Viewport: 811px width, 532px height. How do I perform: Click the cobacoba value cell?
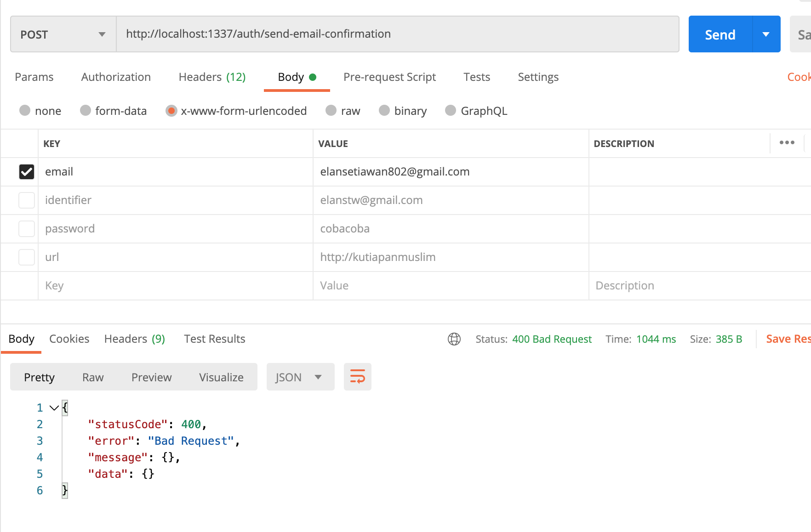pyautogui.click(x=451, y=229)
